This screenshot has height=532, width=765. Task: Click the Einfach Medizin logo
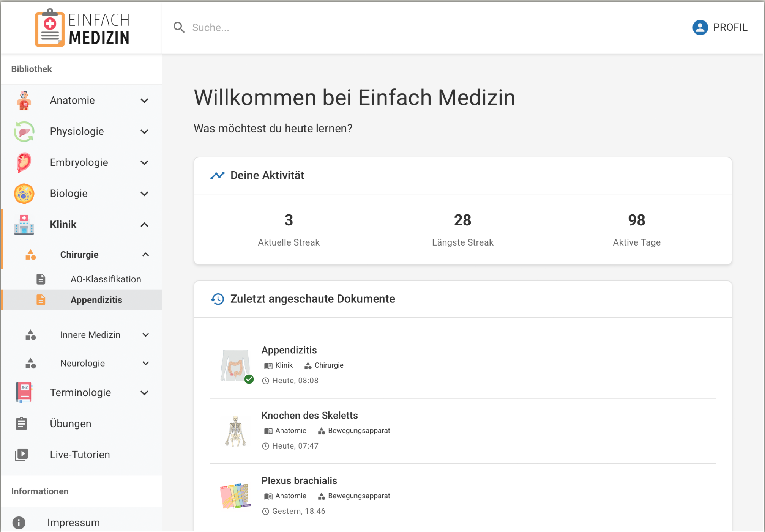click(x=82, y=28)
